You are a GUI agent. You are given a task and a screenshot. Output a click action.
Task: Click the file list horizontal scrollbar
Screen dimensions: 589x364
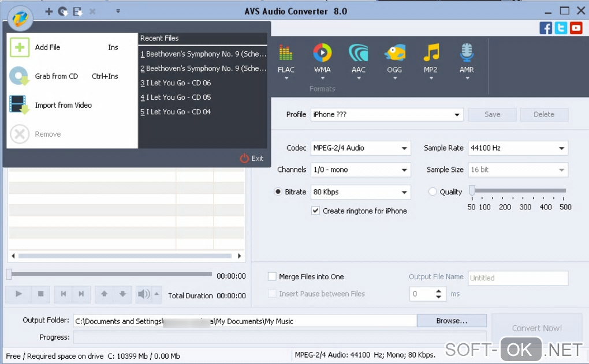tap(125, 256)
